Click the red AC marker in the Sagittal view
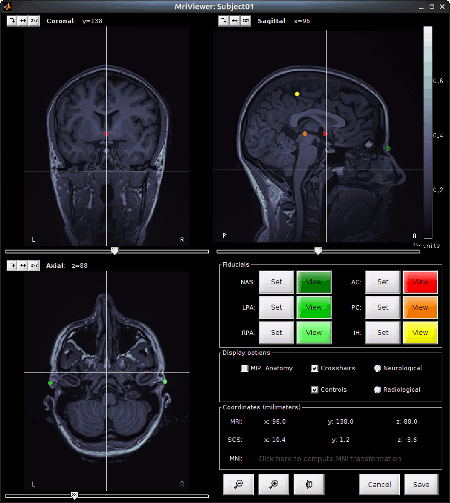This screenshot has height=503, width=450. 325,134
